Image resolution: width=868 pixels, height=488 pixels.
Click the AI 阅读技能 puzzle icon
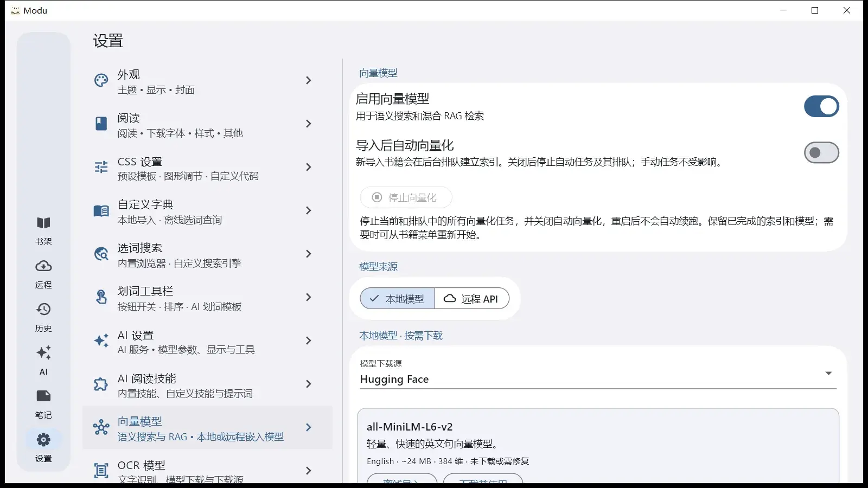click(x=101, y=384)
